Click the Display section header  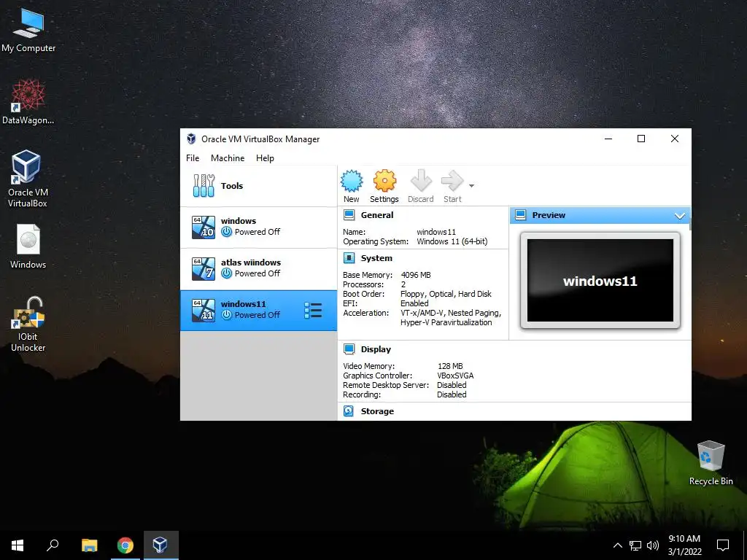click(376, 349)
